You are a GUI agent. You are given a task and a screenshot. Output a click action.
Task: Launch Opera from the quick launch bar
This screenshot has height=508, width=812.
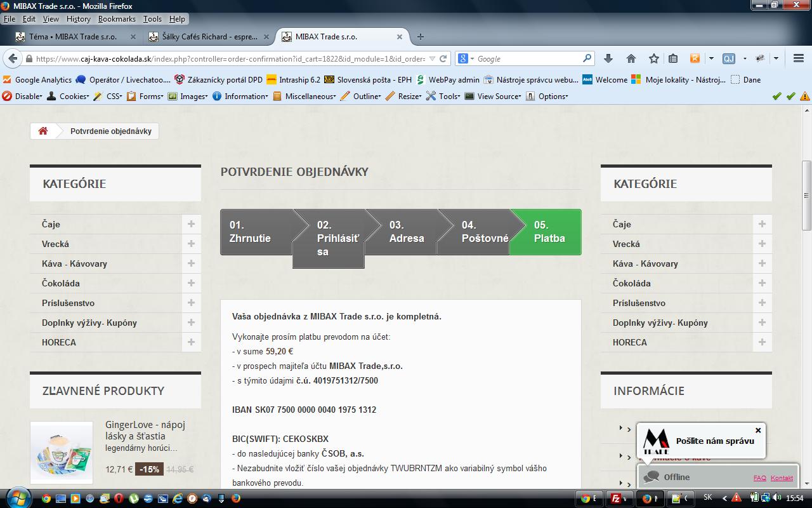[x=119, y=498]
